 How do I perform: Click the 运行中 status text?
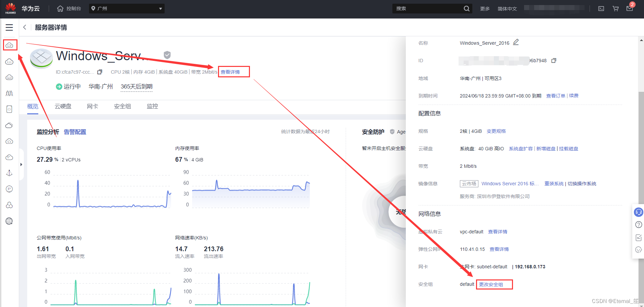point(72,86)
